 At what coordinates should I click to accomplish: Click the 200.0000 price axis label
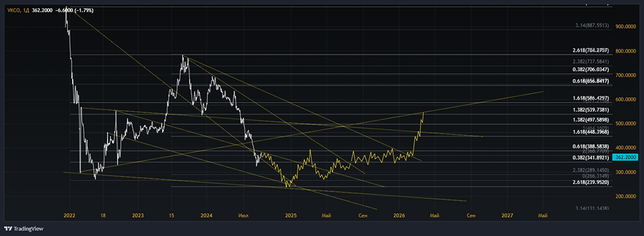[x=625, y=196]
